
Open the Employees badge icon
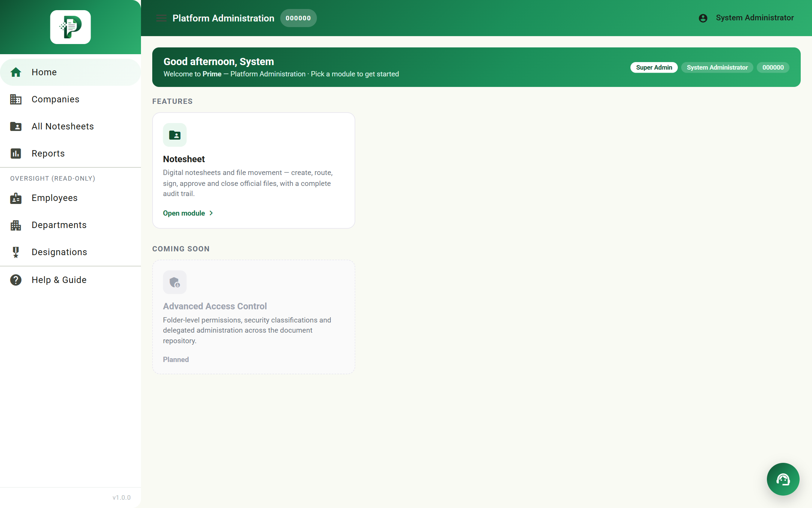16,198
